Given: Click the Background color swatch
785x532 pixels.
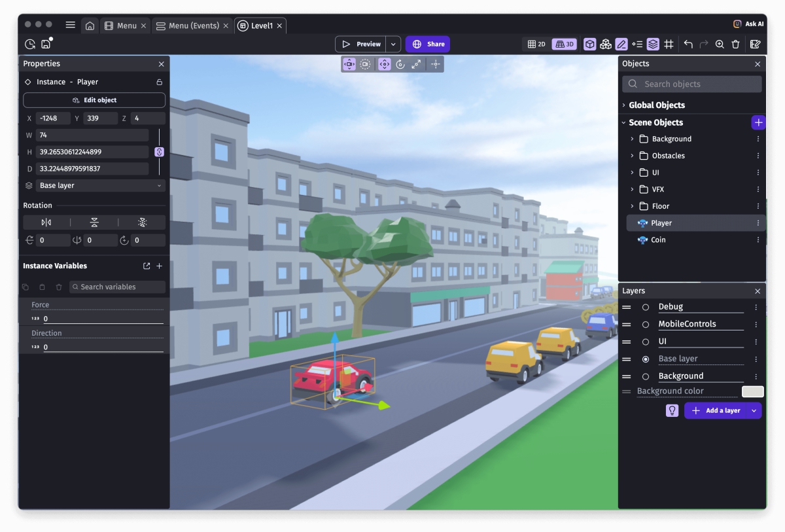Looking at the screenshot, I should tap(752, 391).
